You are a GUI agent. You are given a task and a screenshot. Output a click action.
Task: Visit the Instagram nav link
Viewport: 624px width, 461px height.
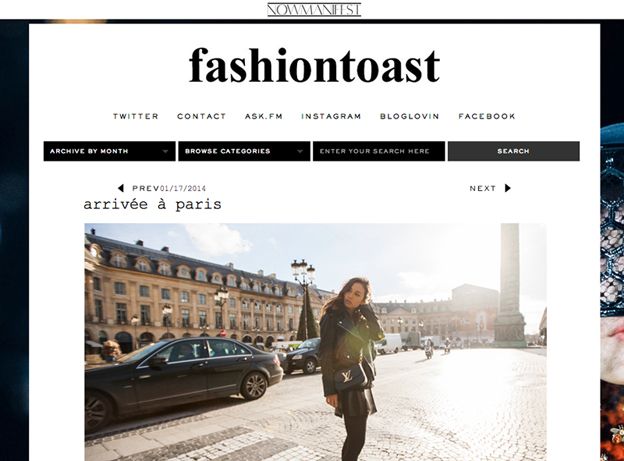[331, 116]
